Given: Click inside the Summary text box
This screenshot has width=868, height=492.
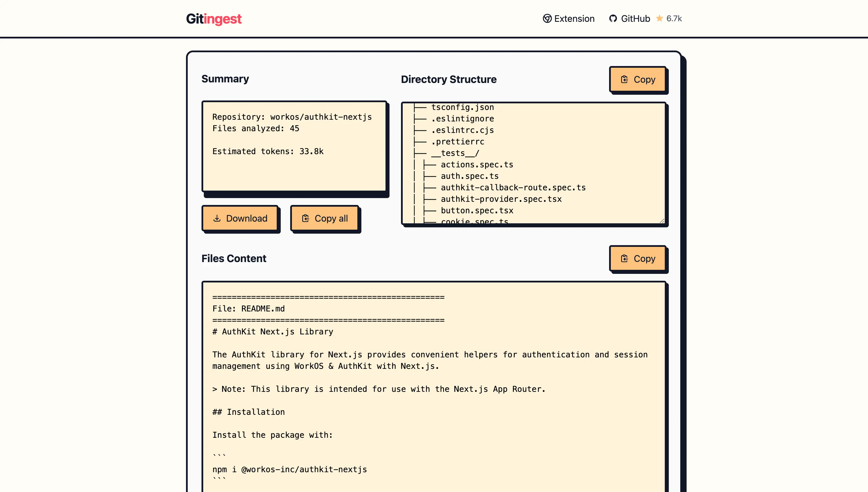Looking at the screenshot, I should click(294, 146).
